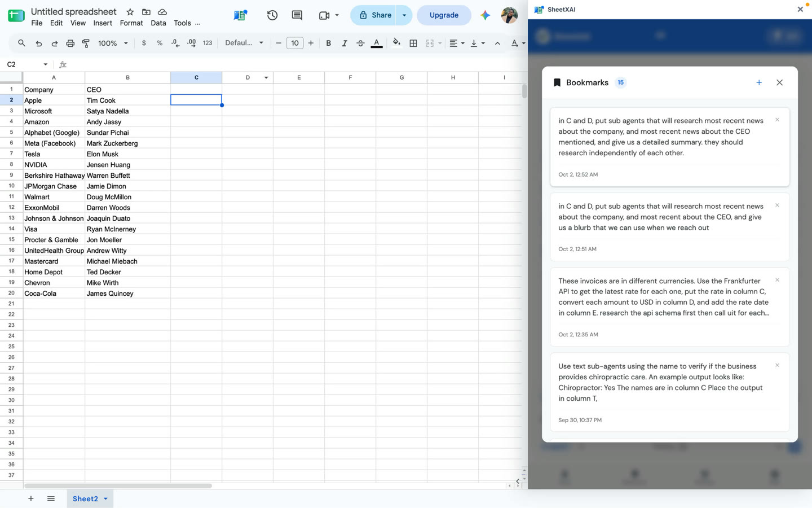The height and width of the screenshot is (508, 812).
Task: Expand the horizontal align dropdown
Action: 463,43
